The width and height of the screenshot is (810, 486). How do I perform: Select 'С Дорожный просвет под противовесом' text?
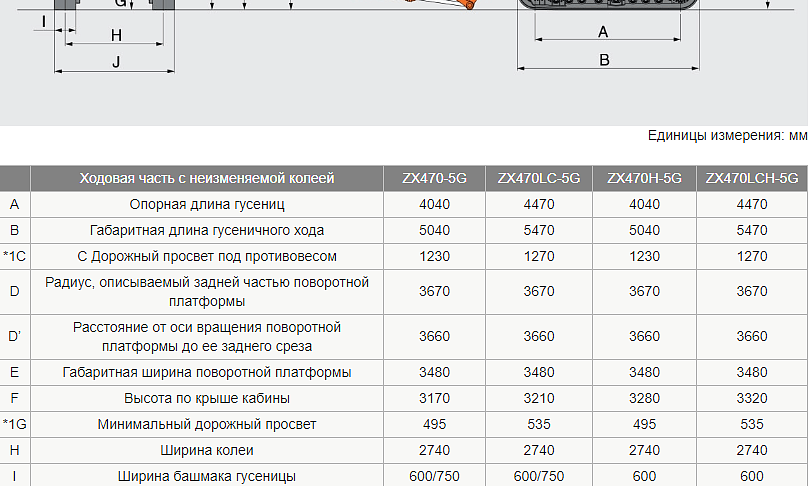207,256
